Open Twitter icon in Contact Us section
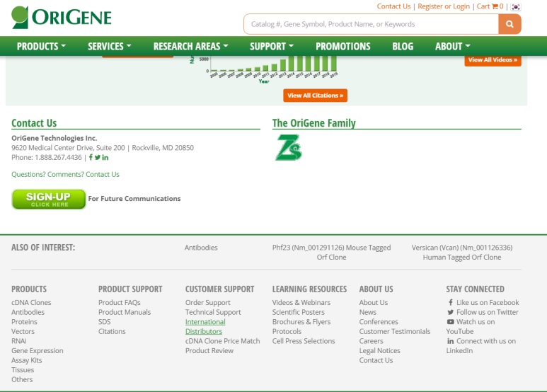This screenshot has height=392, width=547. (98, 157)
